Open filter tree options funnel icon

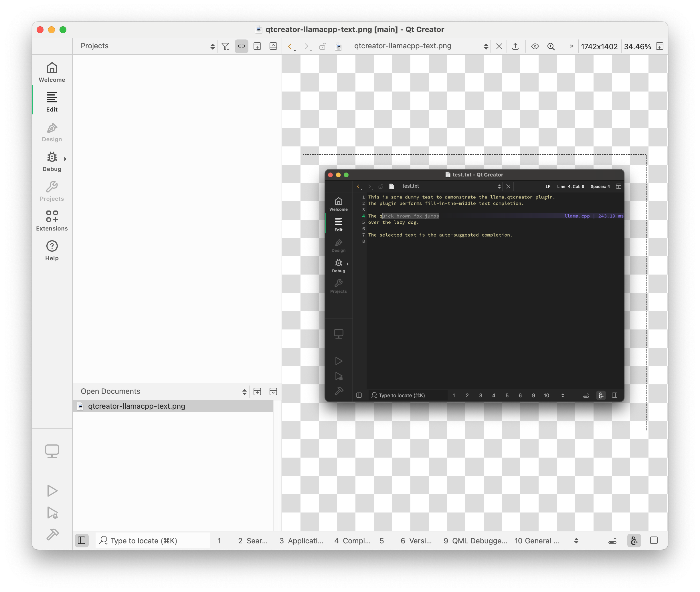(226, 46)
